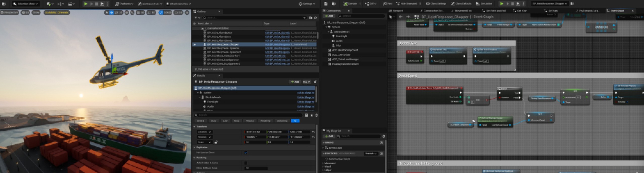Click Edit in Blueprint link for PointLight
This screenshot has width=644, height=173.
tap(306, 102)
